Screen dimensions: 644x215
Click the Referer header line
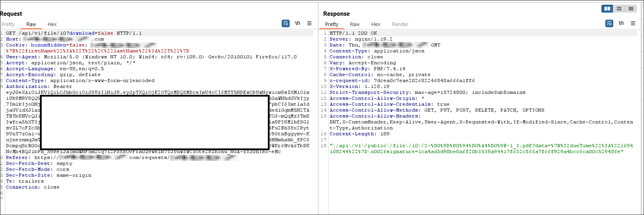click(x=121, y=158)
